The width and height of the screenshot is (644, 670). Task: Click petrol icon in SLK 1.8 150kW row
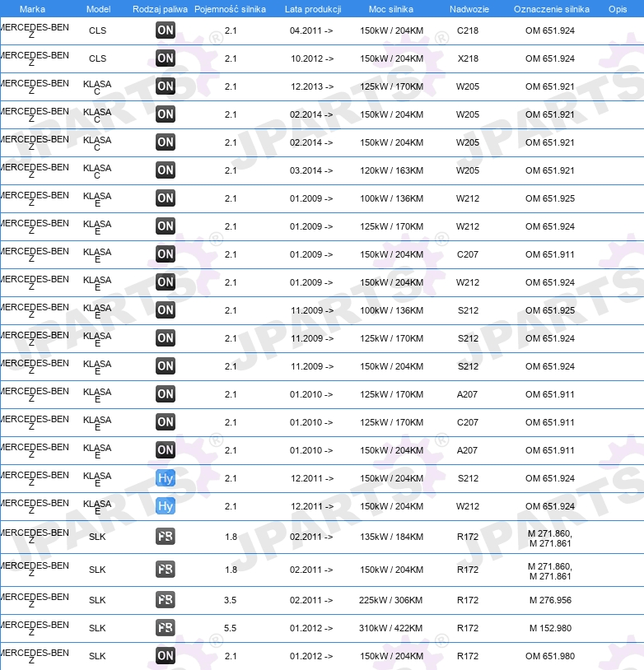coord(165,569)
